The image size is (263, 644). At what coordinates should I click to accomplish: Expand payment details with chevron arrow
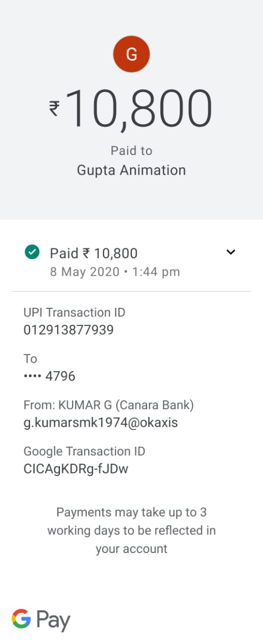click(231, 252)
